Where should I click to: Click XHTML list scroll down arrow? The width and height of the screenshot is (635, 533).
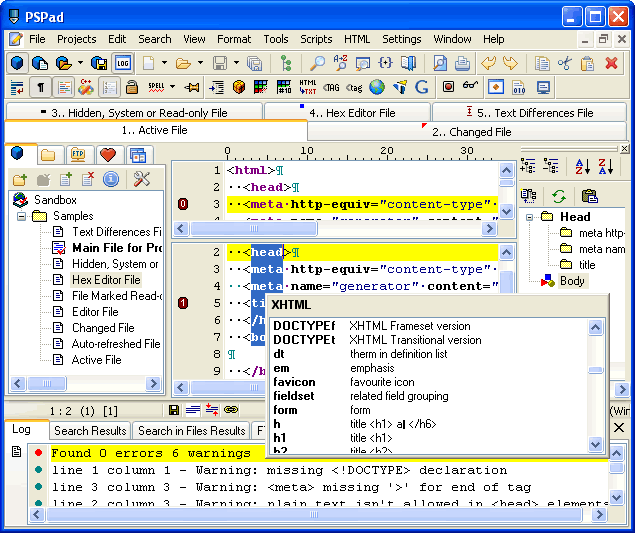coord(595,444)
